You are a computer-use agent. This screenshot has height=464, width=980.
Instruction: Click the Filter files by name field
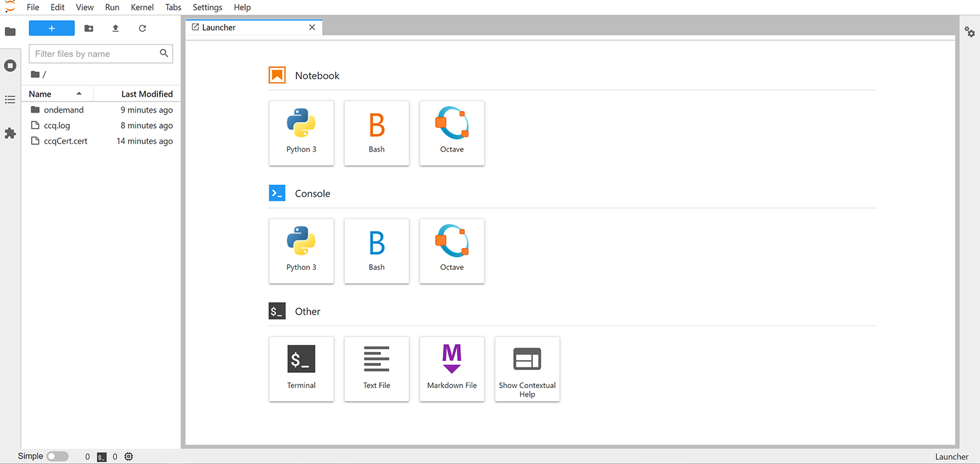click(x=101, y=54)
